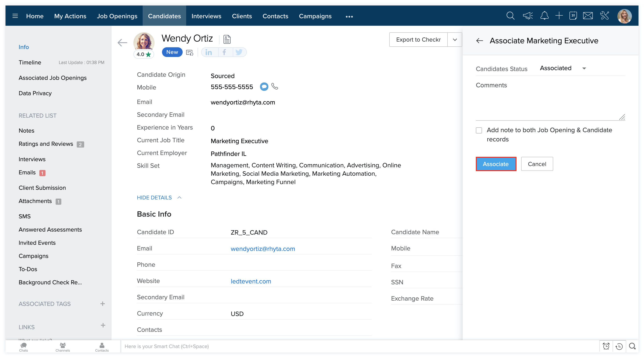Click the SMS chat bubble next to mobile number
This screenshot has width=644, height=358.
click(x=264, y=87)
